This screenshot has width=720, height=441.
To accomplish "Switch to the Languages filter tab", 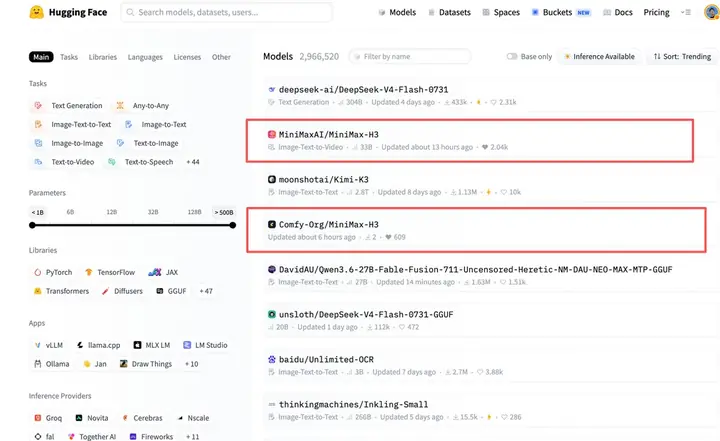I will coord(145,57).
